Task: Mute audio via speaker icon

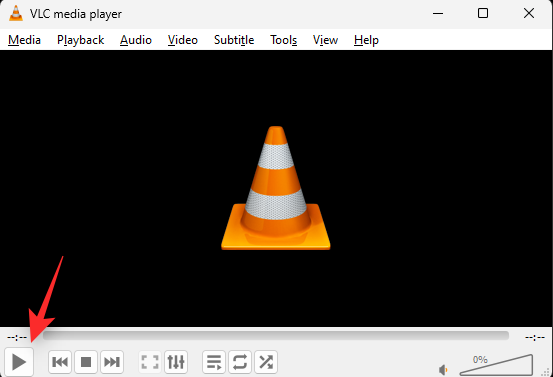Action: click(x=443, y=370)
